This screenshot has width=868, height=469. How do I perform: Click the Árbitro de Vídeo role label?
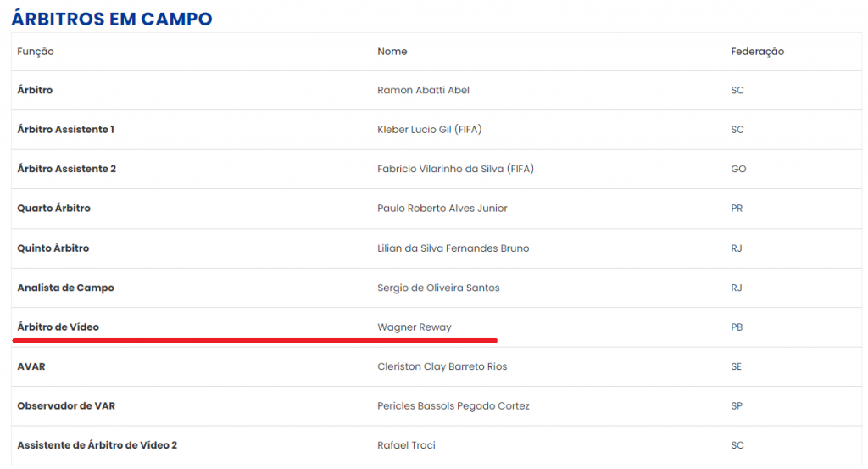click(x=58, y=327)
